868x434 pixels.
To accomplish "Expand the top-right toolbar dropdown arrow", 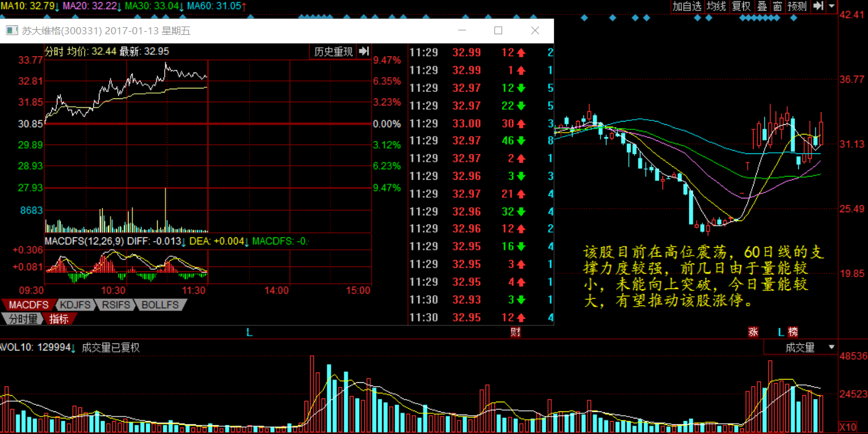I will (831, 6).
